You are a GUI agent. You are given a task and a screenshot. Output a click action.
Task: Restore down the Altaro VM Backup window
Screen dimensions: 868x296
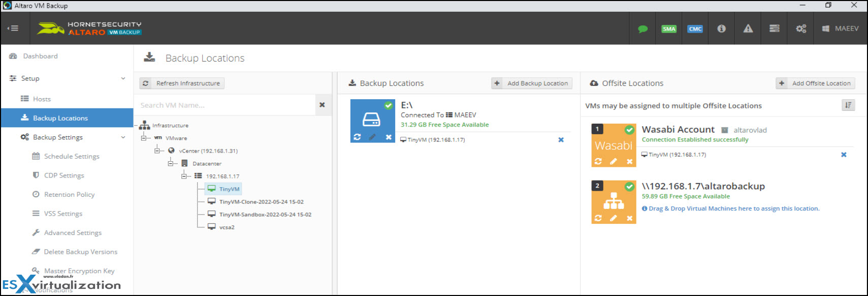point(828,5)
